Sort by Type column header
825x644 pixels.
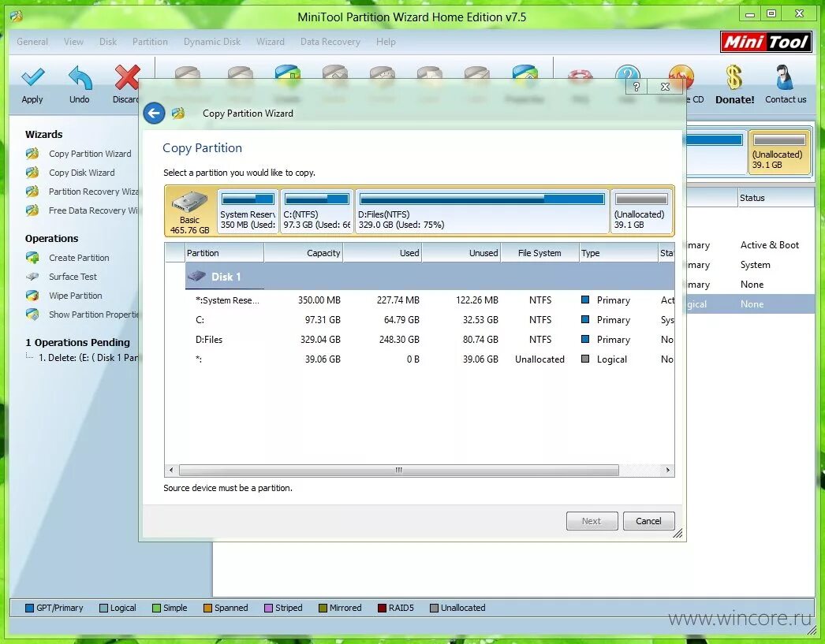[618, 253]
